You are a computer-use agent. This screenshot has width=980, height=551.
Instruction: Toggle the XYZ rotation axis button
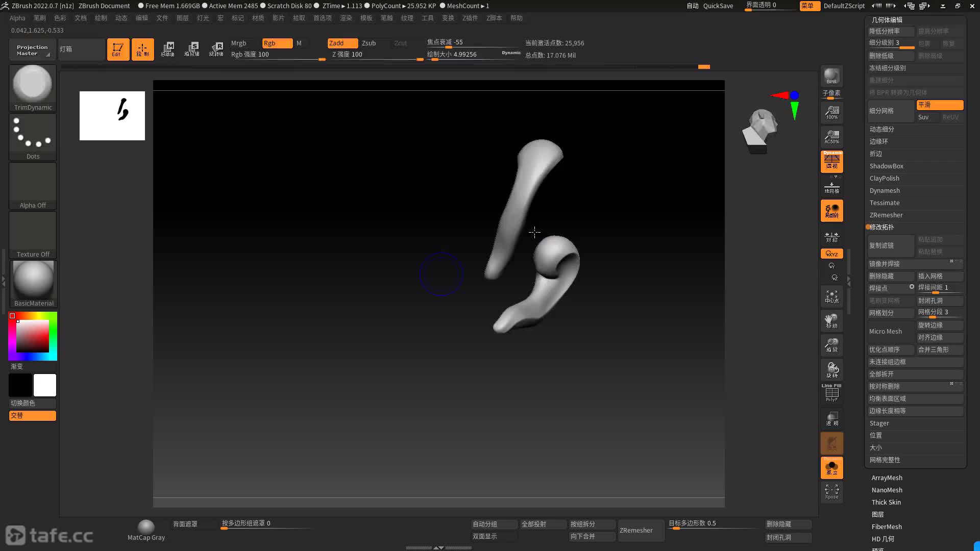(831, 254)
